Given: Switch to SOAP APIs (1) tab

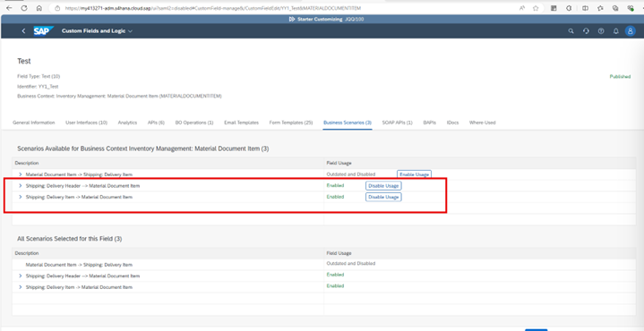Looking at the screenshot, I should (397, 123).
